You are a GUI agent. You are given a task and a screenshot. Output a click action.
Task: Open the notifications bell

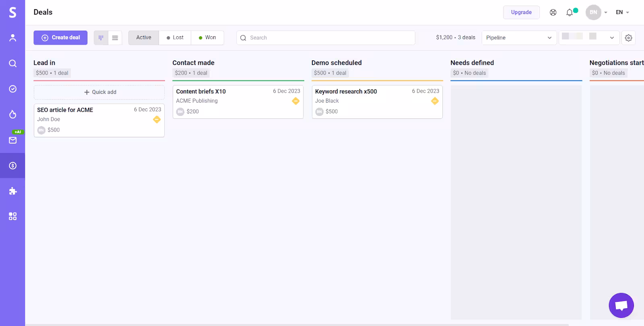(x=570, y=12)
